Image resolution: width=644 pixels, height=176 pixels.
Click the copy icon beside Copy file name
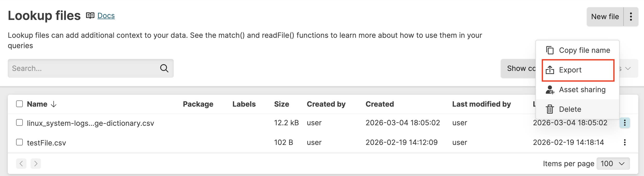549,50
